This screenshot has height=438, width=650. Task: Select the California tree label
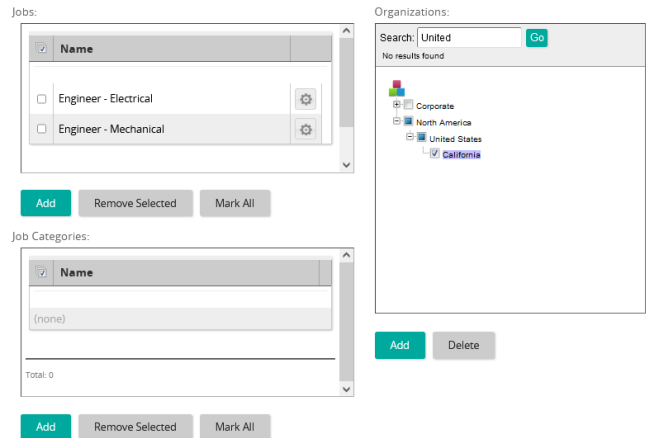click(461, 155)
